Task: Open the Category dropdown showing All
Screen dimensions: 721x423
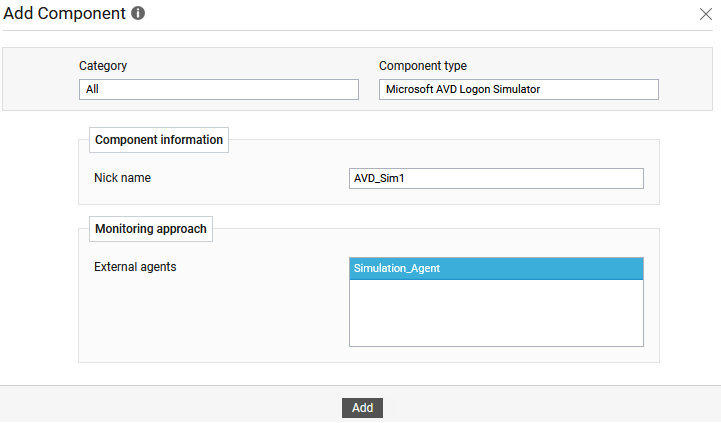Action: [219, 89]
